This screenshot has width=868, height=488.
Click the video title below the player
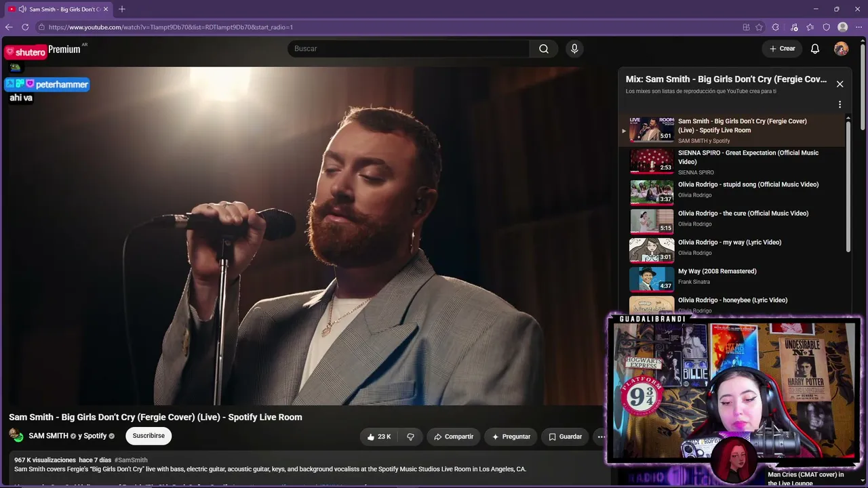click(x=155, y=418)
